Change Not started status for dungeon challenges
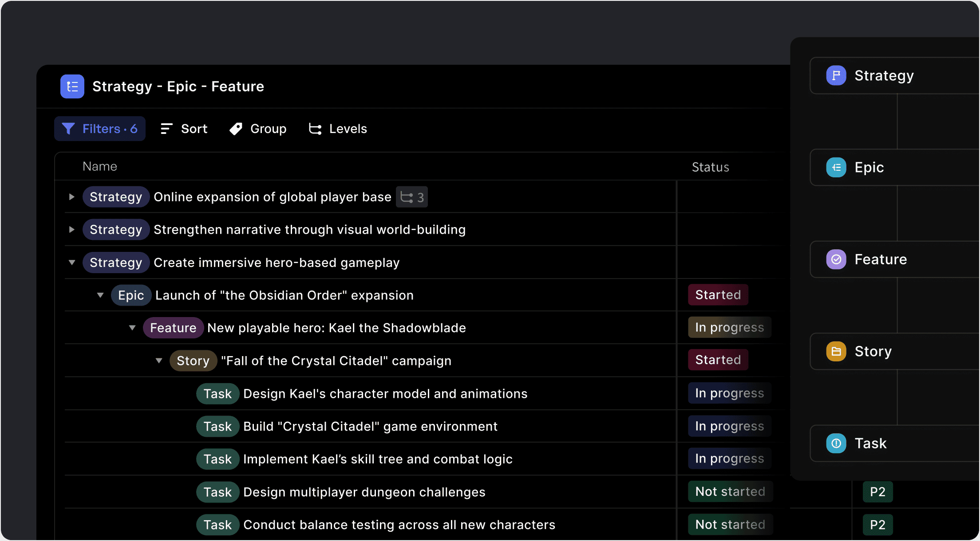This screenshot has width=980, height=541. 730,492
